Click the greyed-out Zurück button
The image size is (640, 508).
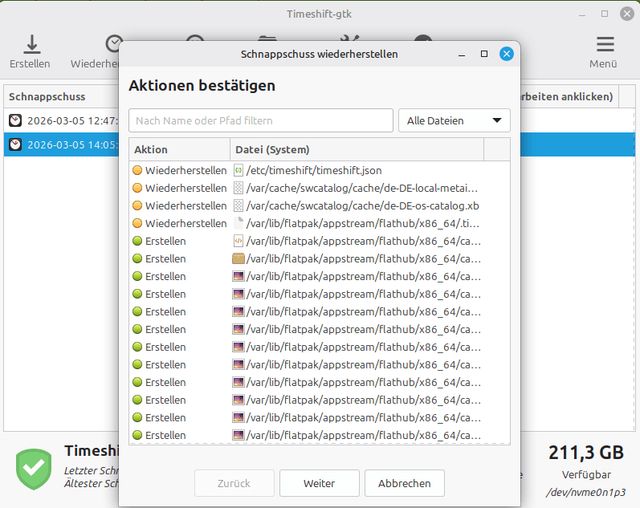(234, 483)
